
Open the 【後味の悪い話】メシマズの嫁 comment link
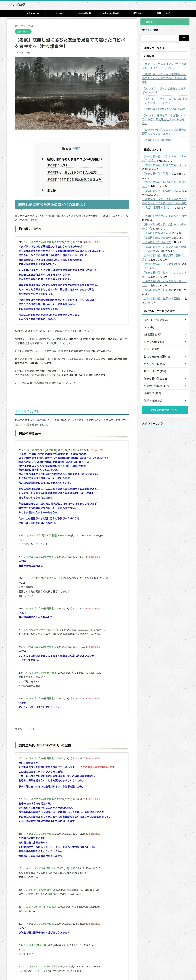(x=160, y=264)
